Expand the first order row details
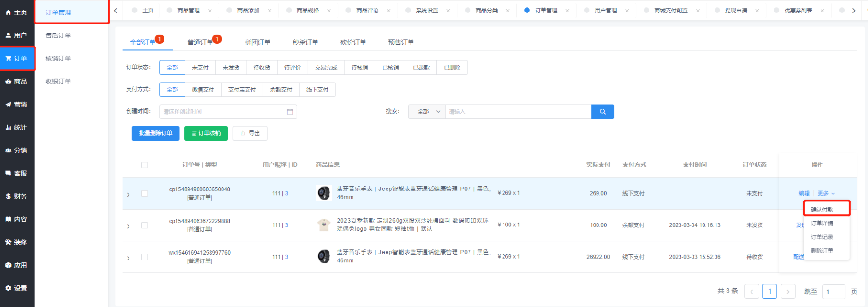Image resolution: width=868 pixels, height=307 pixels. pyautogui.click(x=128, y=194)
